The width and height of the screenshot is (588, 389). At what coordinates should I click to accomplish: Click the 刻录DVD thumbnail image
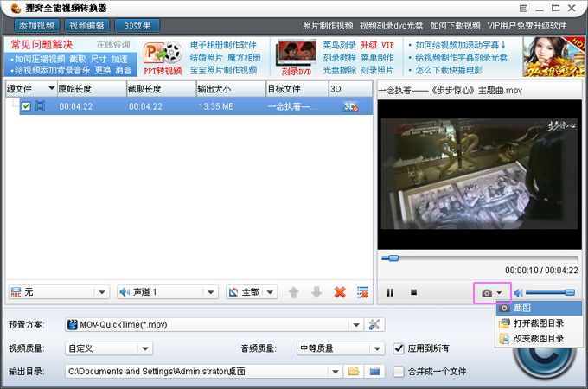click(x=296, y=54)
